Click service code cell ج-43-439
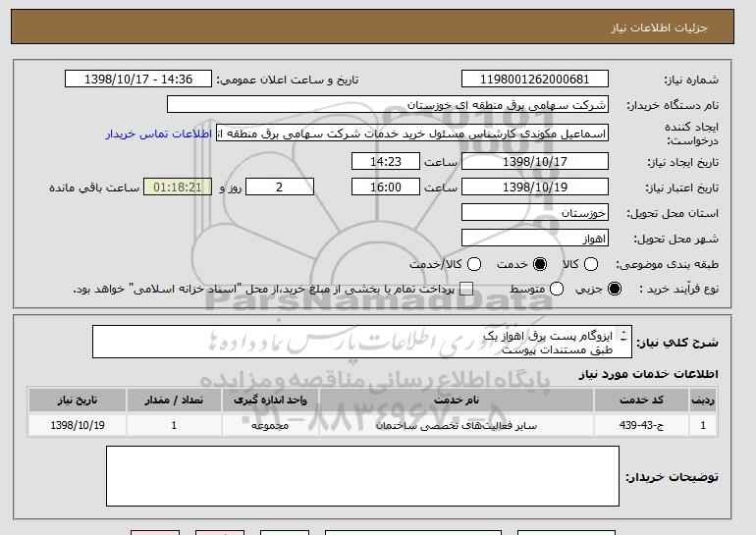The width and height of the screenshot is (756, 535). 641,425
